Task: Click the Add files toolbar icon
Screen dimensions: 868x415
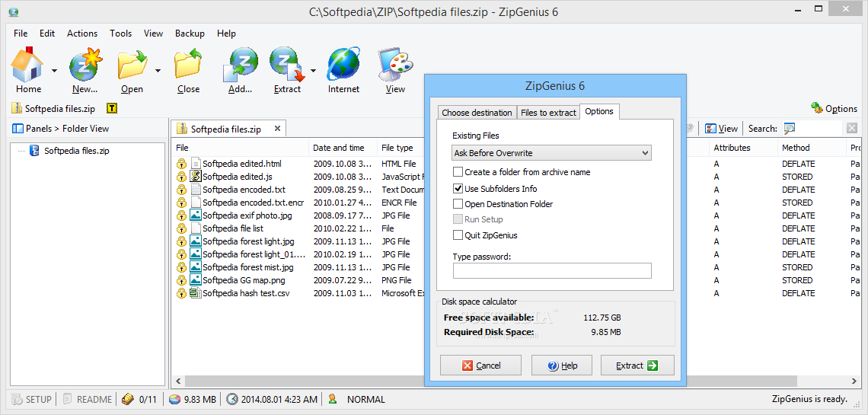Action: click(x=240, y=65)
